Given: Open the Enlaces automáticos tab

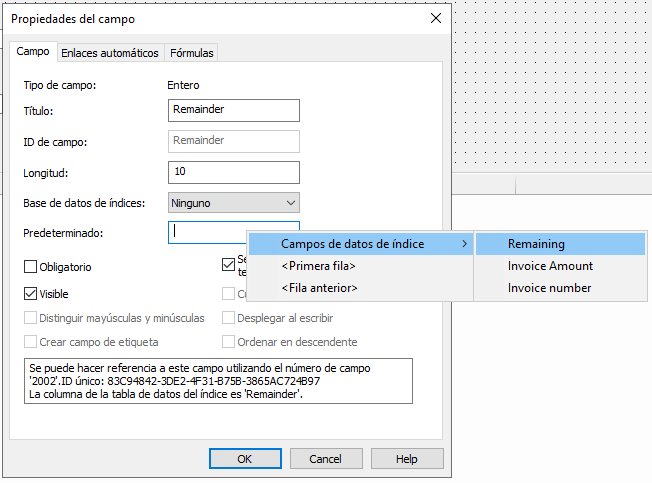Looking at the screenshot, I should [x=110, y=53].
